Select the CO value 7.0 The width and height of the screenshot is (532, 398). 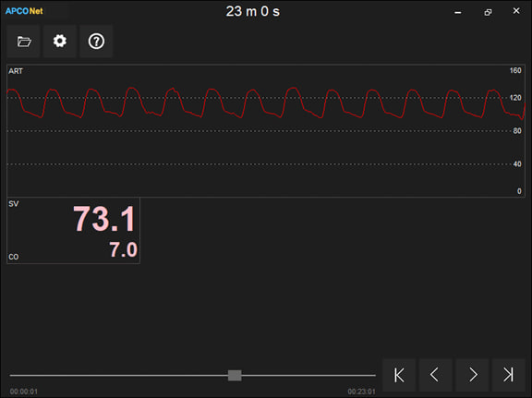click(123, 249)
